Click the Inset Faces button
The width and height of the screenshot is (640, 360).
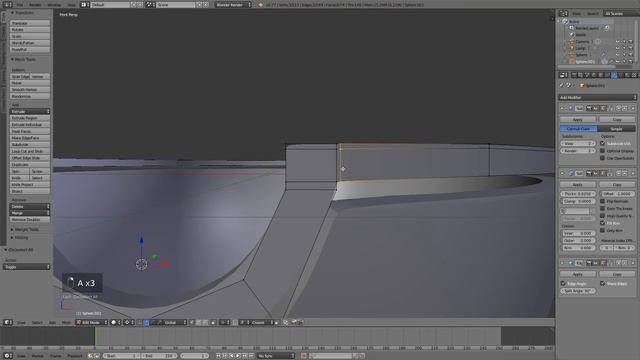30,131
